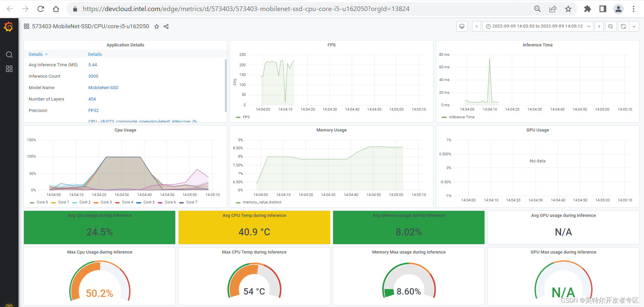Open the MobileNet-SSD model link
The height and width of the screenshot is (307, 644).
click(x=103, y=87)
